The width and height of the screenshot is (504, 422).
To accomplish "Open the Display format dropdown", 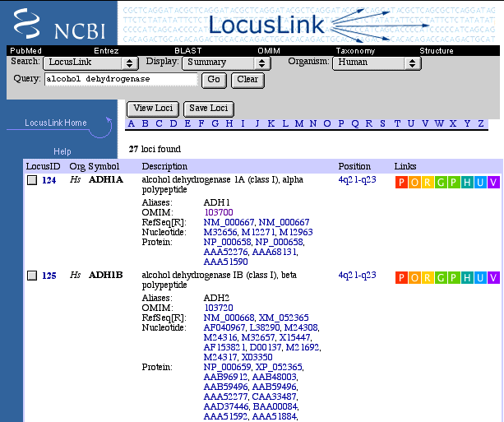I will 226,63.
